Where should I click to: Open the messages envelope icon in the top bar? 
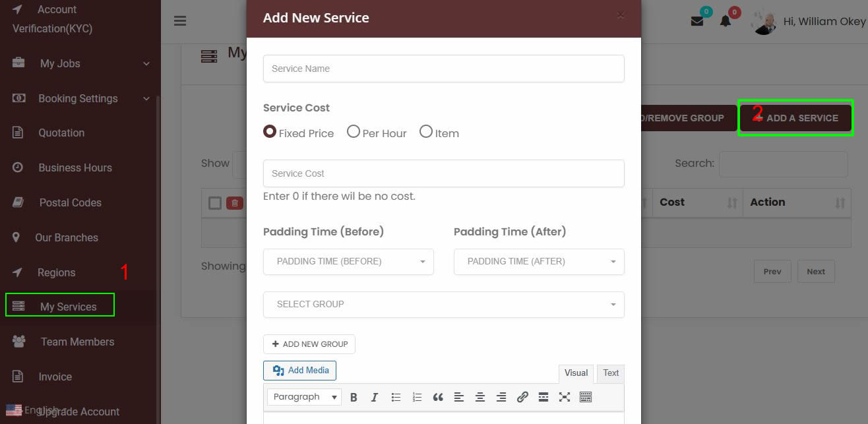click(697, 20)
